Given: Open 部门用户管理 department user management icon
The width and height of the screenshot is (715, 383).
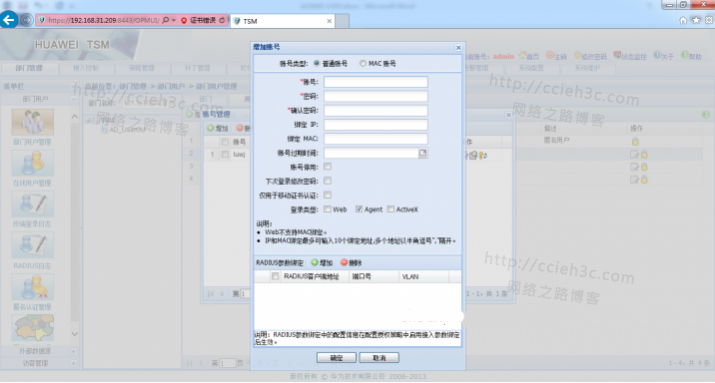Looking at the screenshot, I should 32,122.
